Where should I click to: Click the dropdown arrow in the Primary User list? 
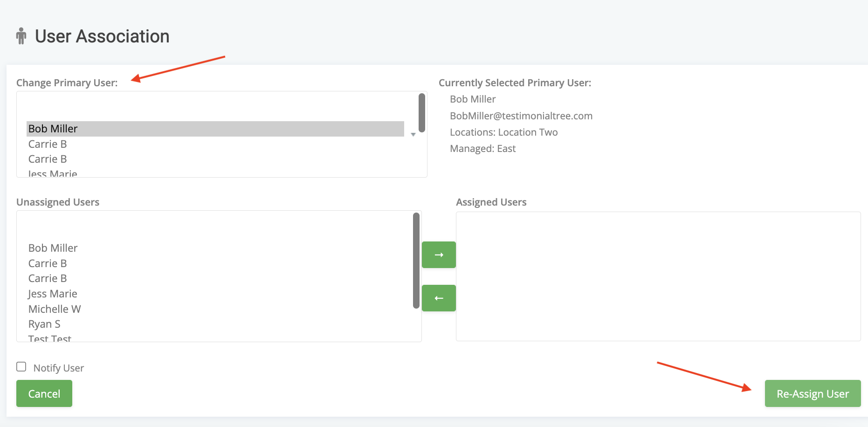pos(413,134)
